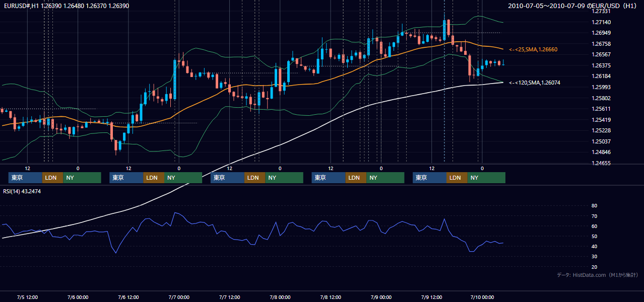Click price axis label 1.25037
Screen dimensions: 644x302
point(602,141)
